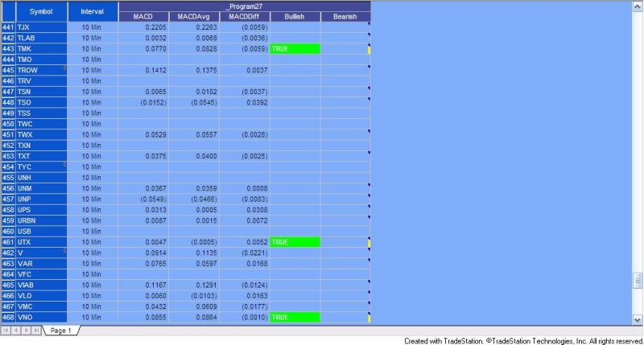This screenshot has width=644, height=345.
Task: Click TSO MACDDiff value 0.0392
Action: 257,103
